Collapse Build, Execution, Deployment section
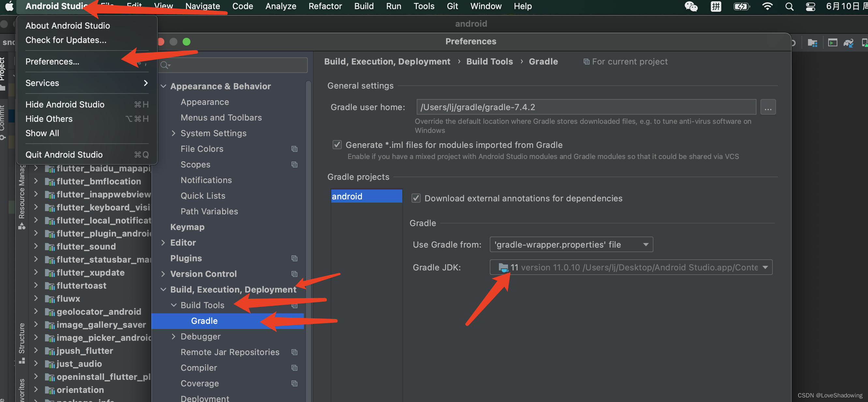The width and height of the screenshot is (868, 402). coord(163,290)
